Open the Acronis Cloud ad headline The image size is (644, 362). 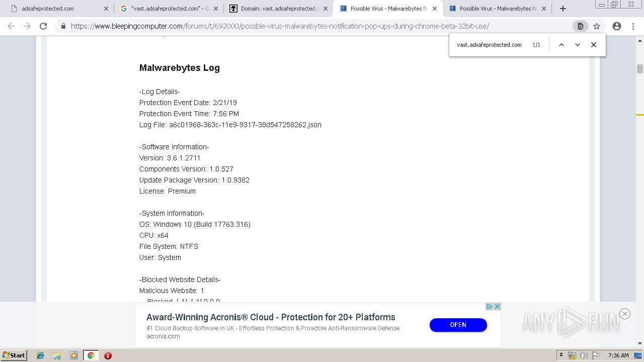point(271,317)
